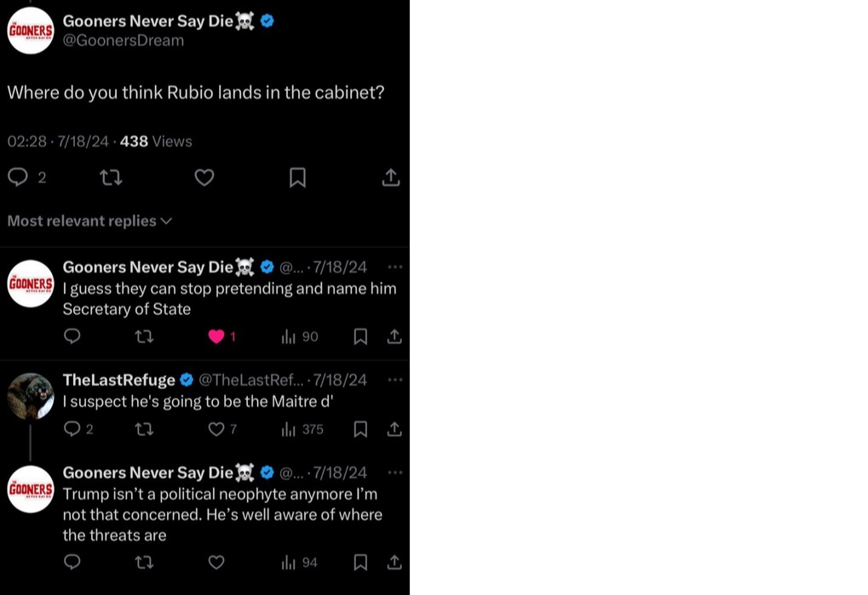This screenshot has height=595, width=868.
Task: Bookmark the main Rubio cabinet post
Action: pos(297,177)
